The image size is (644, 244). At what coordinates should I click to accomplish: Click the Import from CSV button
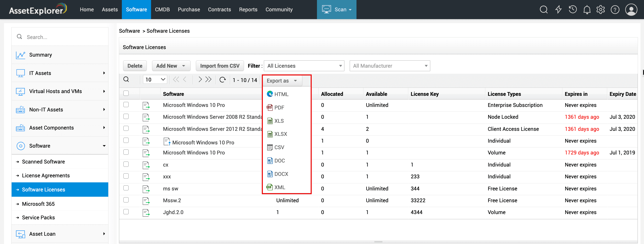(x=220, y=66)
